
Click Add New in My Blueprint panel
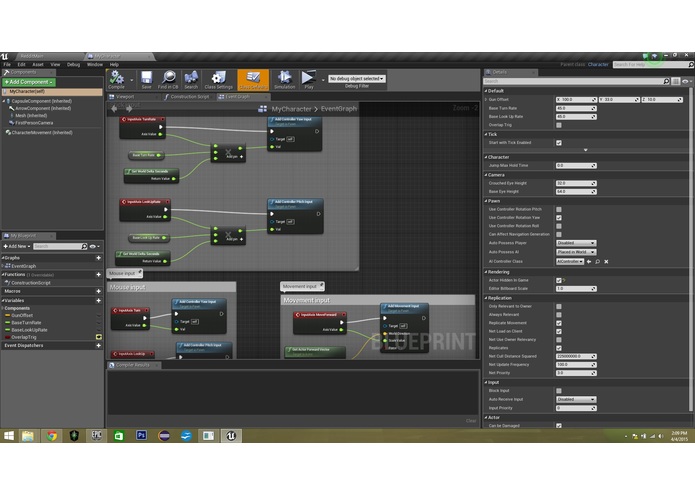pos(17,246)
